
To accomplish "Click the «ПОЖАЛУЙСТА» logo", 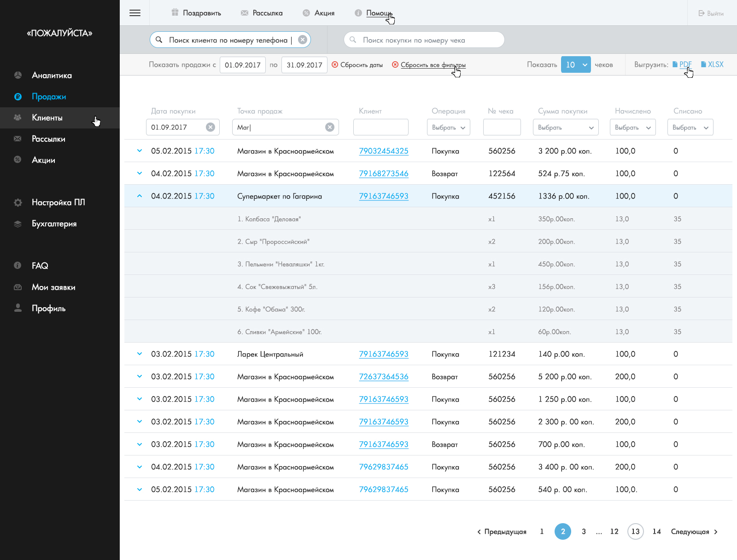I will (59, 33).
